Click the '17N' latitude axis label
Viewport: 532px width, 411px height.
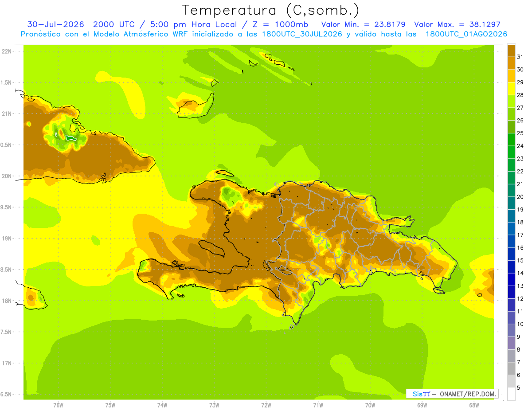(6, 363)
